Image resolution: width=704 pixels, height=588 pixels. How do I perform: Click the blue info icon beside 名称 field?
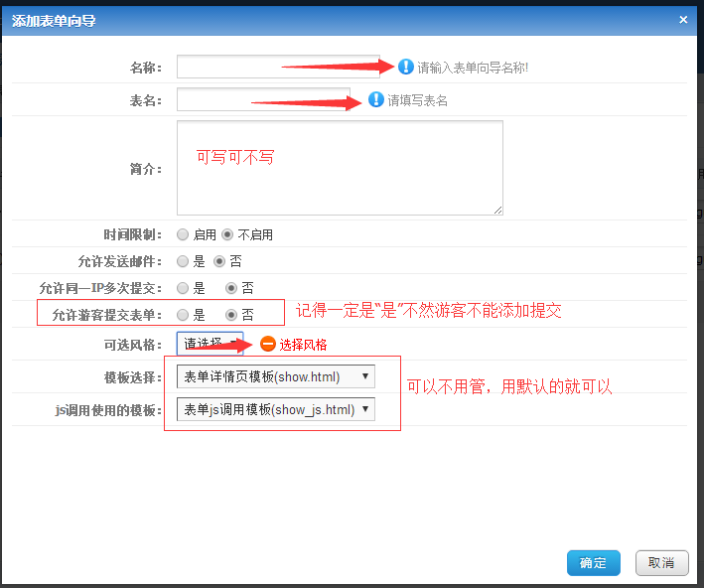click(405, 67)
